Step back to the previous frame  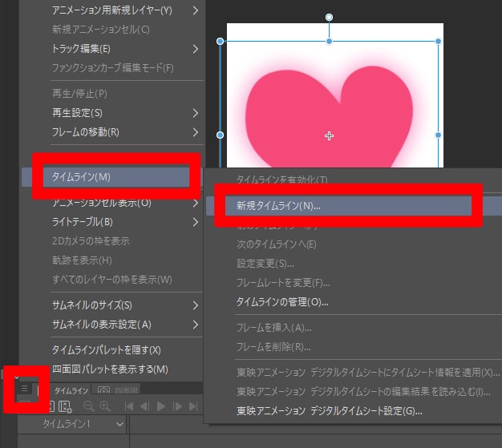144,406
